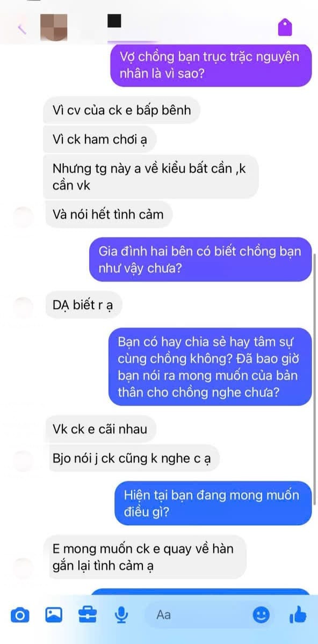
Task: Tap the purple tag icon at top right
Action: 285,27
